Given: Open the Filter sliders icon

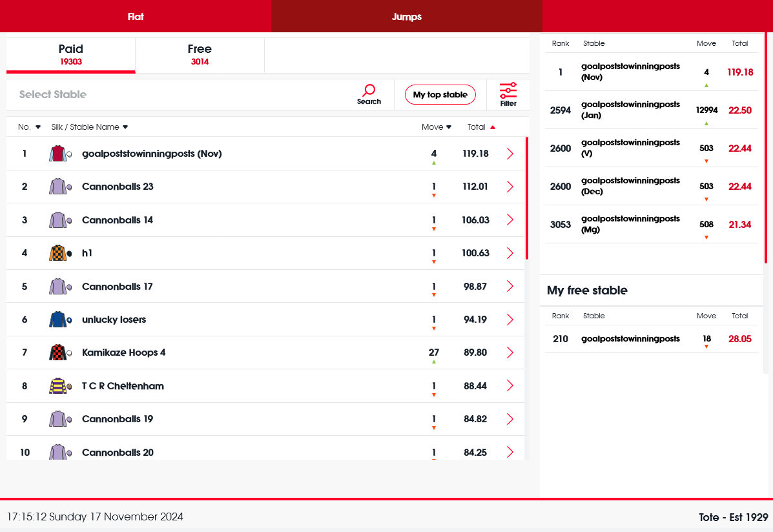Looking at the screenshot, I should (508, 90).
